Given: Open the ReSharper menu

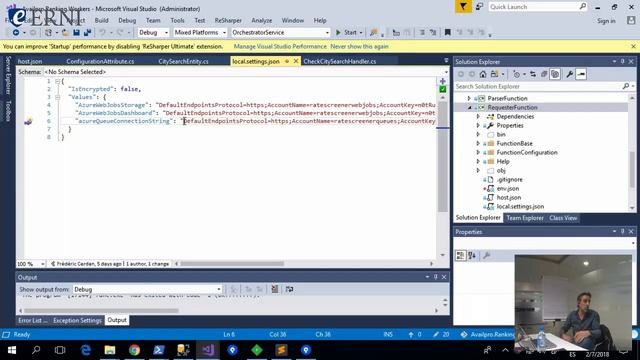Looking at the screenshot, I should coord(228,20).
